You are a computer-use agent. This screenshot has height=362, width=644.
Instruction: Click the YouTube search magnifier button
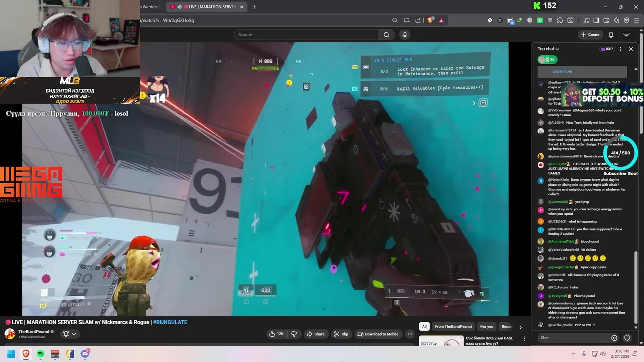tap(386, 35)
